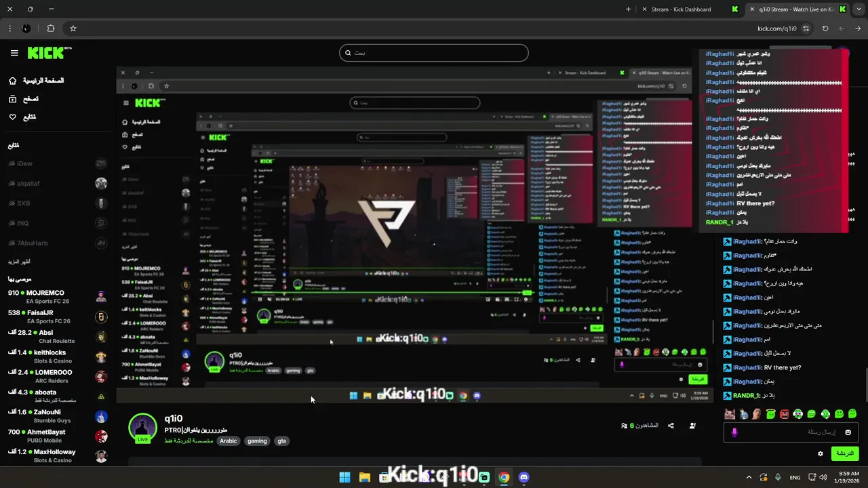Viewport: 868px width, 488px height.
Task: Open the q1i0 channel name link
Action: tap(174, 419)
